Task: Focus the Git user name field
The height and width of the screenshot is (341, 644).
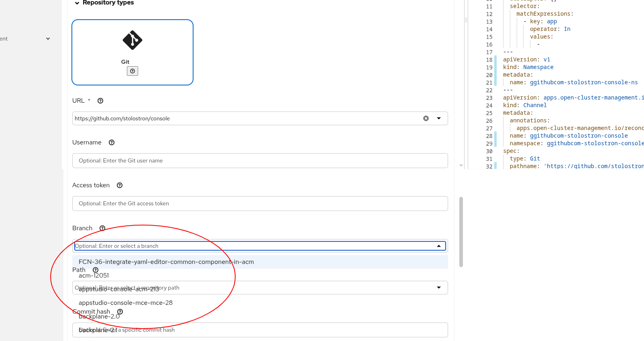Action: pyautogui.click(x=260, y=160)
